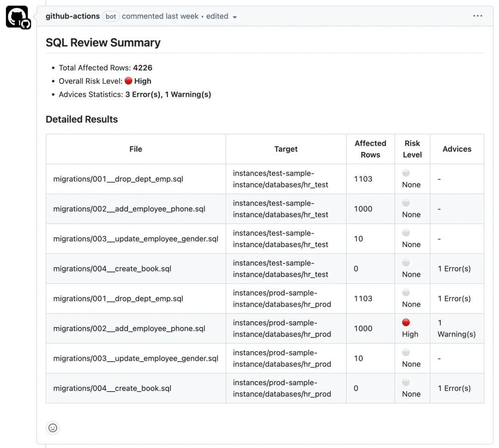Click the red dot beside Overall Risk Level
Viewport: 499px width, 448px height.
pyautogui.click(x=128, y=81)
